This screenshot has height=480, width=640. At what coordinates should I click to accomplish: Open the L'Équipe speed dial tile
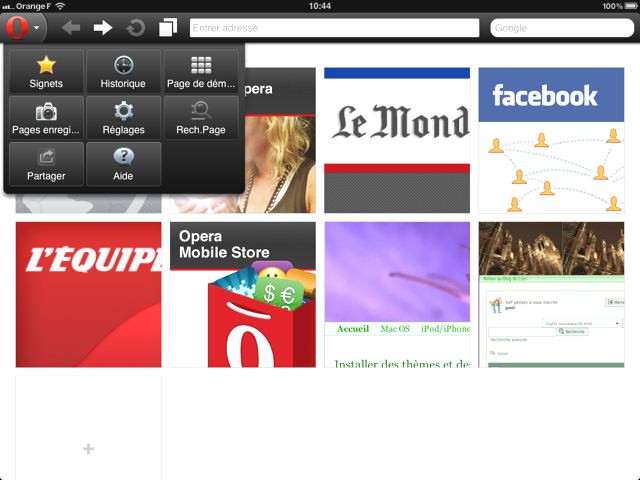click(88, 294)
